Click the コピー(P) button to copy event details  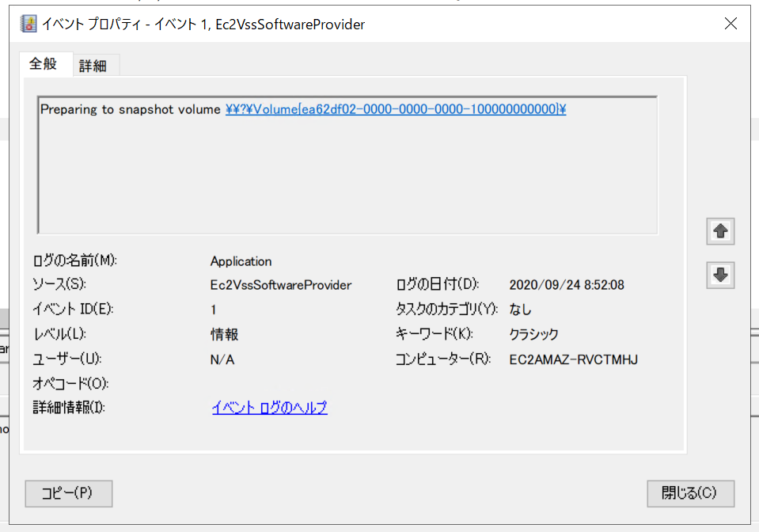[68, 493]
